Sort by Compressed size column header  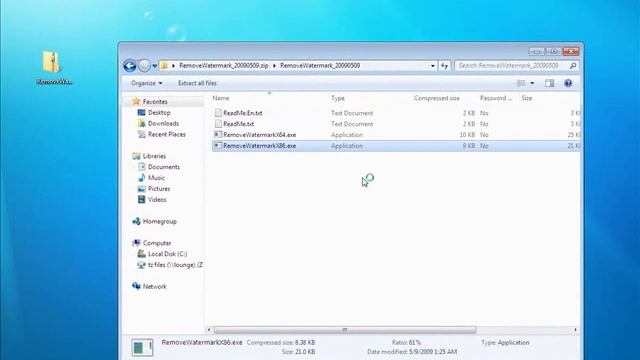coord(436,98)
